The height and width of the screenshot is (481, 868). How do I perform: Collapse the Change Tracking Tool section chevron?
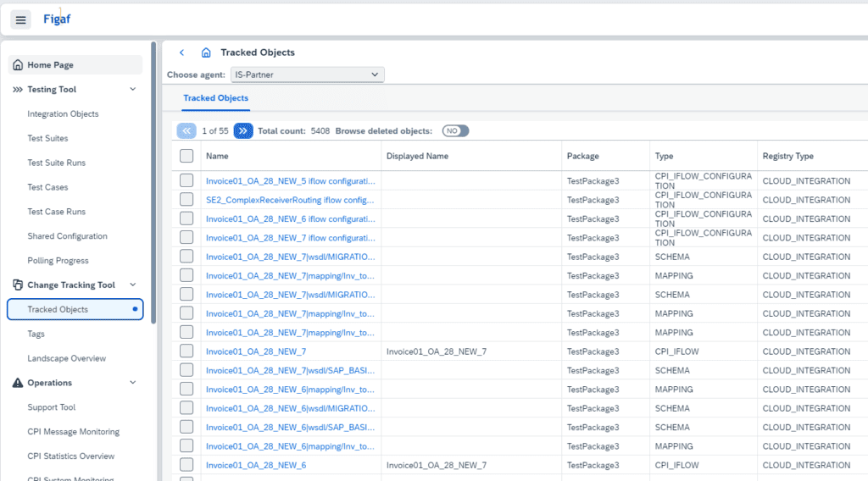tap(133, 285)
